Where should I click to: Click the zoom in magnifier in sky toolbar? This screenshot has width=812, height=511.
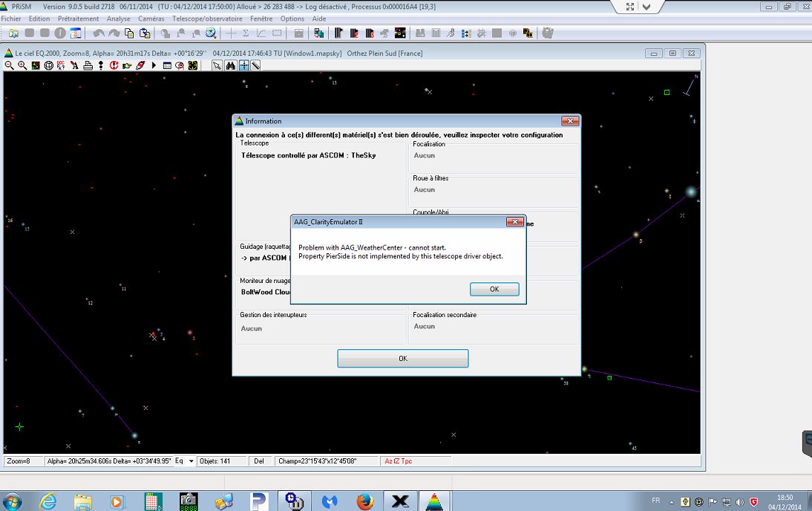click(x=22, y=65)
